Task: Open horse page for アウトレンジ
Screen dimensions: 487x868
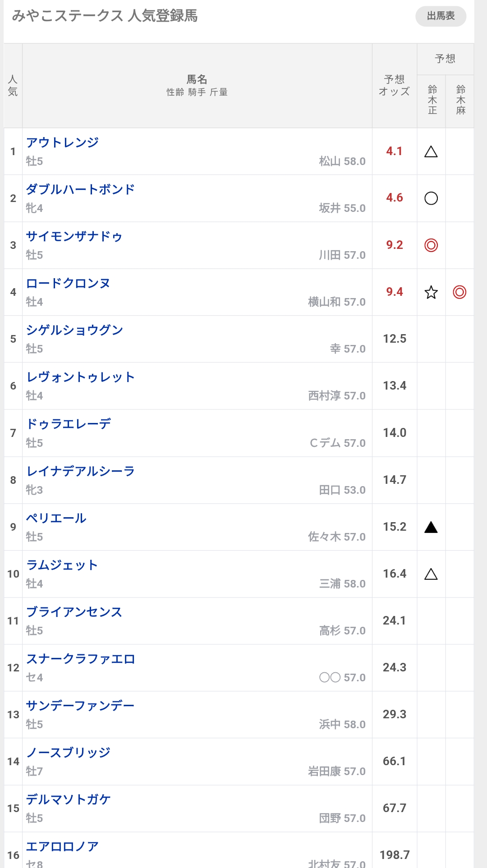Action: pos(62,142)
